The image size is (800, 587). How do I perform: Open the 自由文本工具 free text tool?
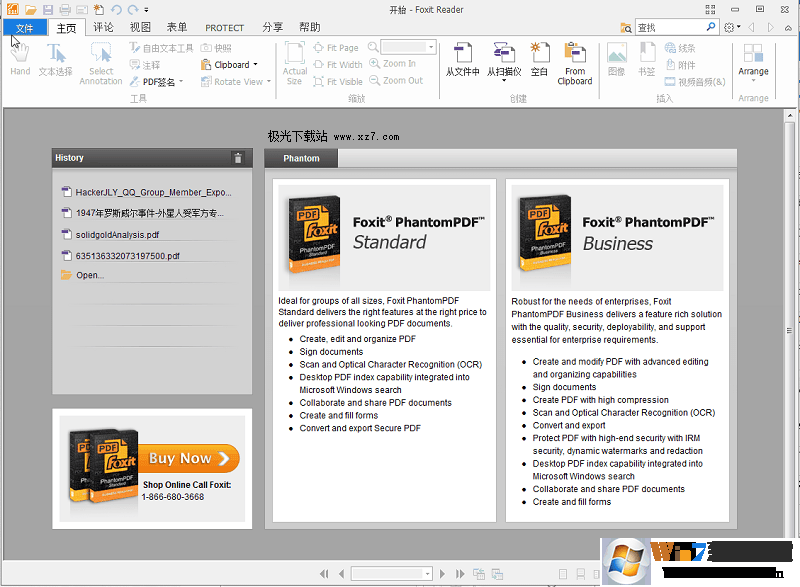(165, 47)
